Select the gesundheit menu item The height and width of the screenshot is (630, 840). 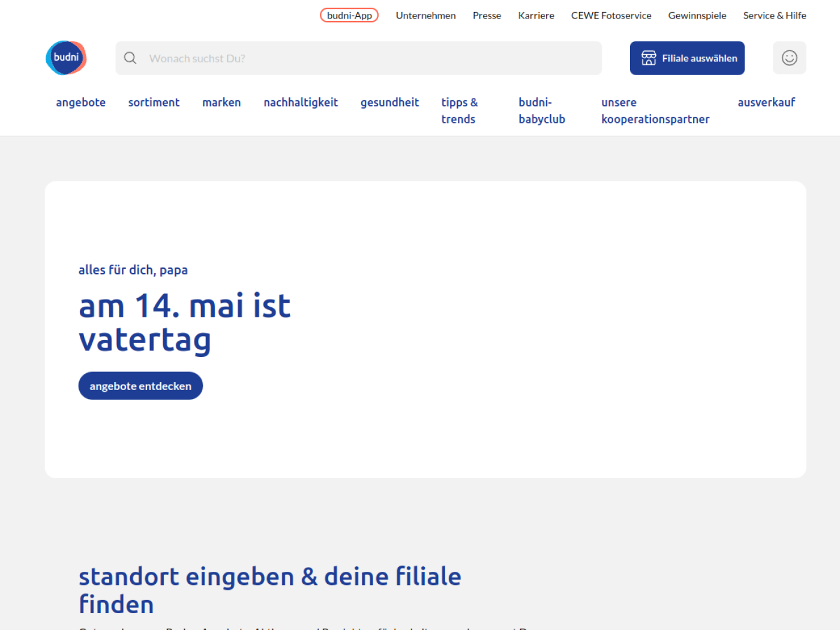389,103
